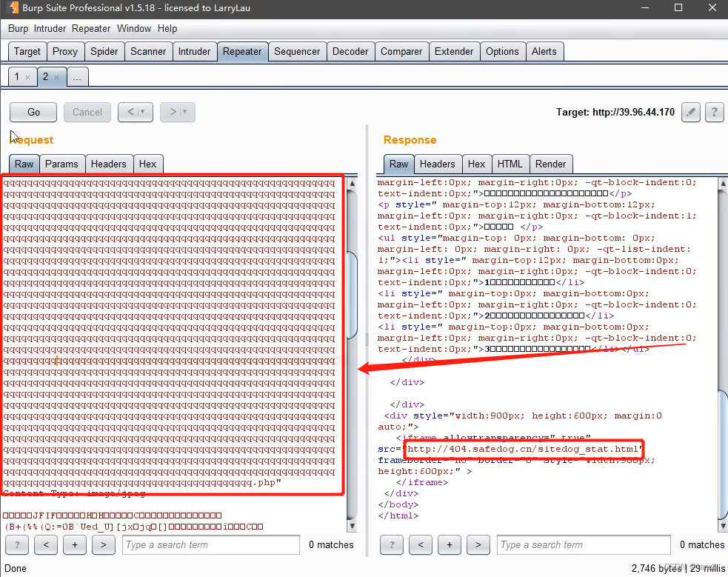Screen dimensions: 728x577
Task: Click the Burp Suite lightning logo icon
Action: coord(13,8)
